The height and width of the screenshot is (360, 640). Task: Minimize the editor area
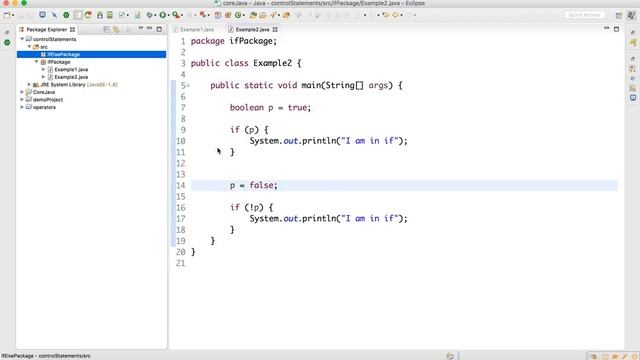pyautogui.click(x=607, y=29)
